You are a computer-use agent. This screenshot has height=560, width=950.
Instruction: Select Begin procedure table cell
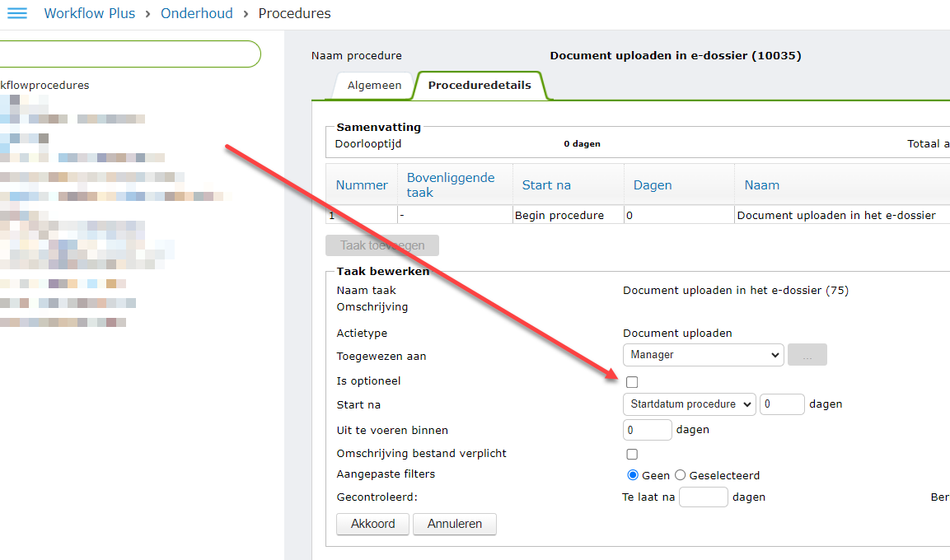569,215
